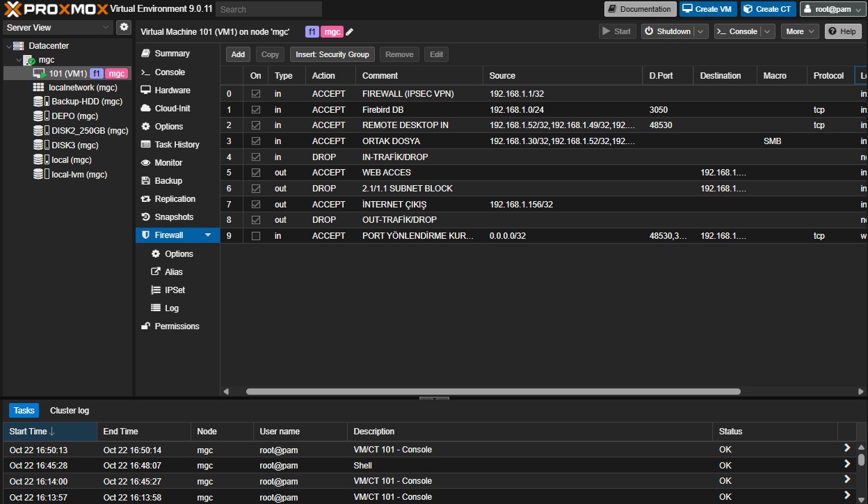Image resolution: width=868 pixels, height=504 pixels.
Task: Expand the root@pam user menu
Action: (x=832, y=9)
